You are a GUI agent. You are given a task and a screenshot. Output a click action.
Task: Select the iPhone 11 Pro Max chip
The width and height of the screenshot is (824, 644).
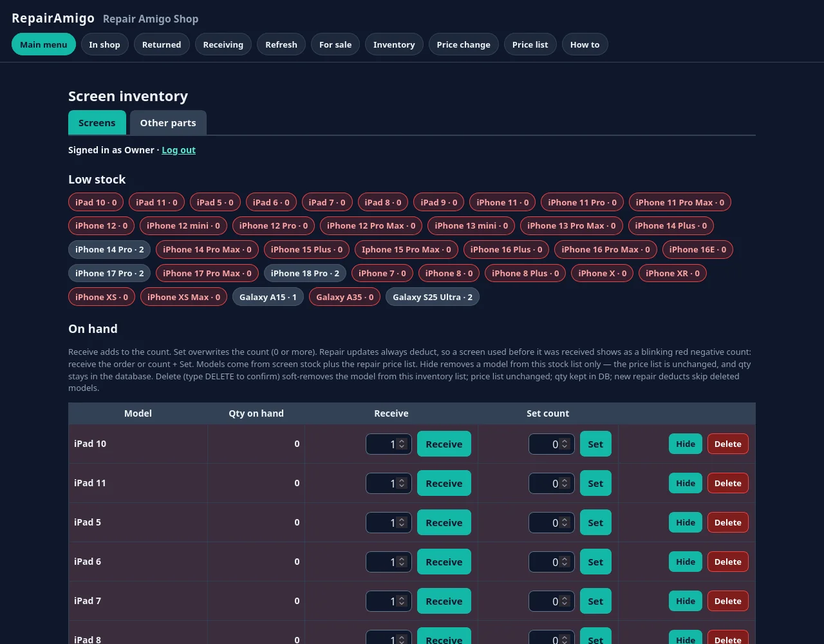(680, 202)
